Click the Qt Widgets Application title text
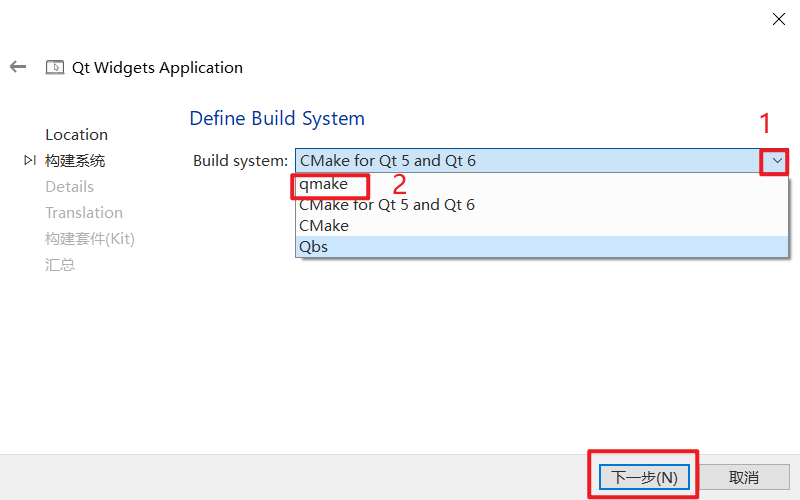This screenshot has width=800, height=500. tap(157, 68)
